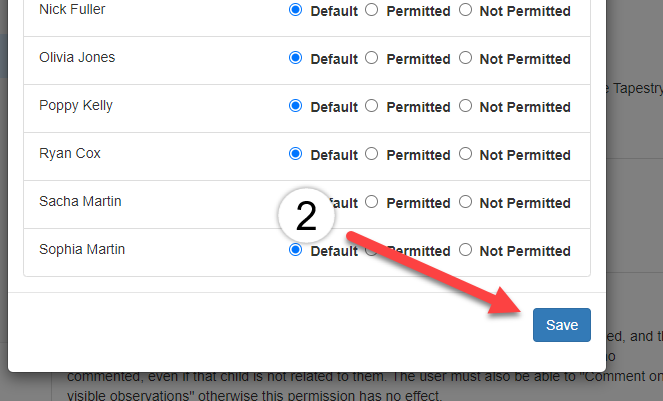Select Permitted for Sacha Martin
The image size is (663, 401).
click(372, 202)
